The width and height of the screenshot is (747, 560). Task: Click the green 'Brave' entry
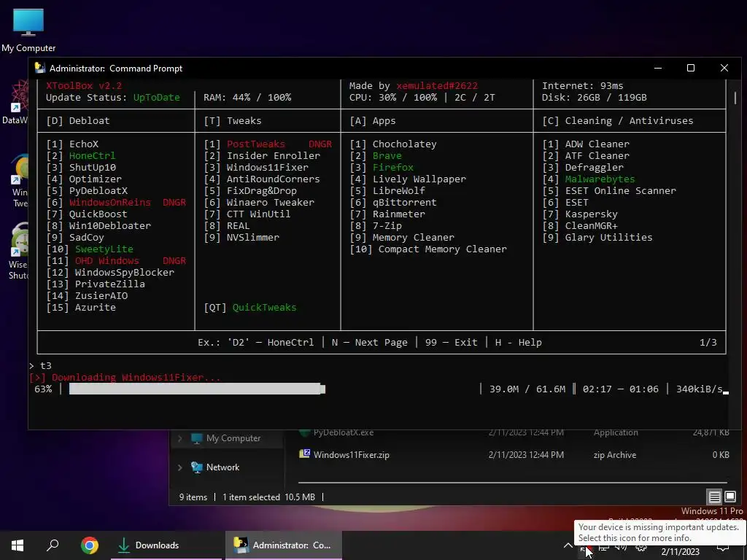[x=387, y=156]
